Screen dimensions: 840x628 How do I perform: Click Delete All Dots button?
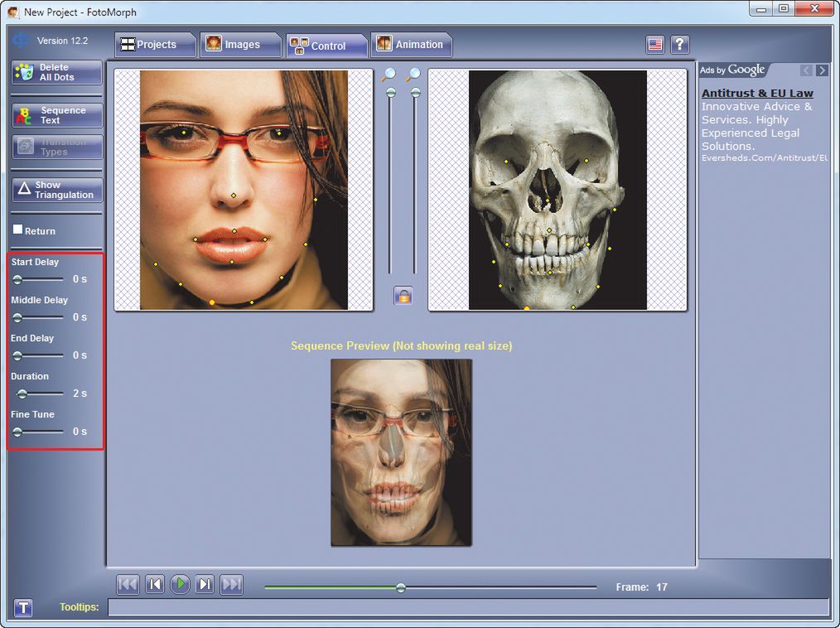[57, 72]
